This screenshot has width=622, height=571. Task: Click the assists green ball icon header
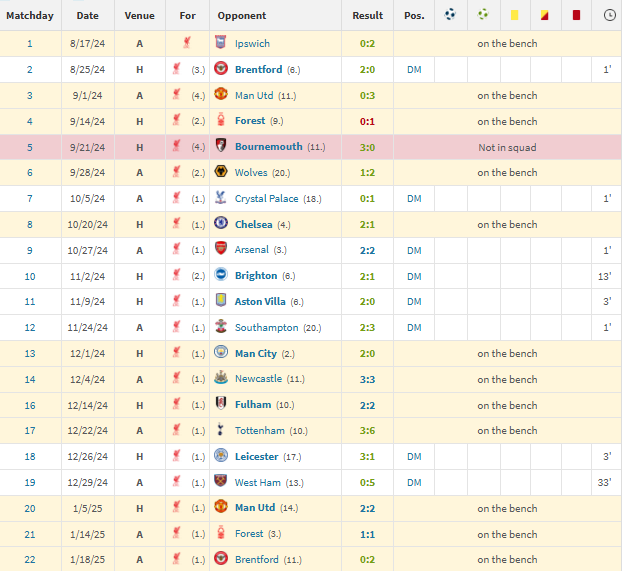click(483, 15)
